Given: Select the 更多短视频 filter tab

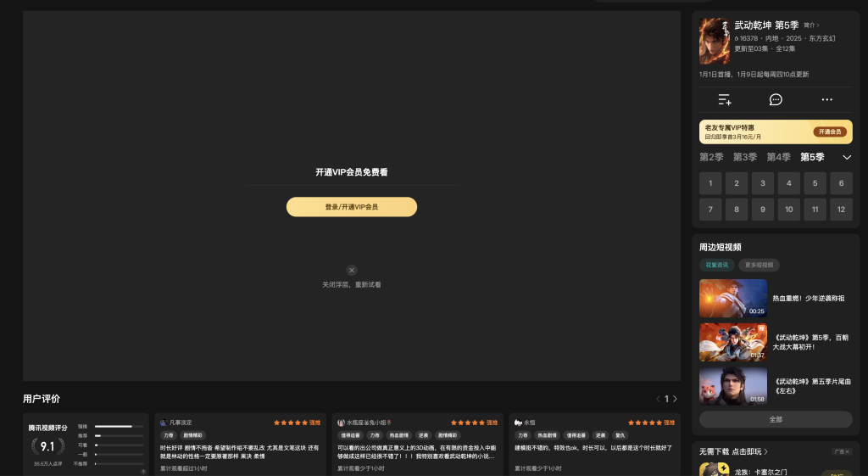Looking at the screenshot, I should 759,265.
